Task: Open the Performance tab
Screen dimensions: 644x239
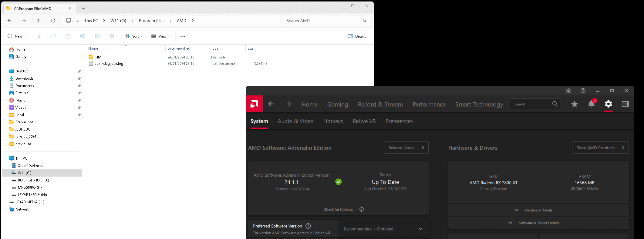Action: pos(429,104)
